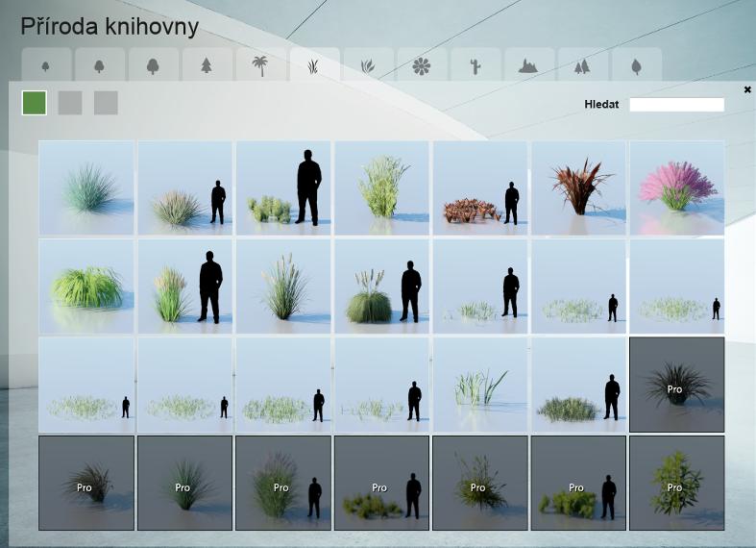Screen dimensions: 756x548
Task: Switch to the cactus category
Action: click(475, 64)
